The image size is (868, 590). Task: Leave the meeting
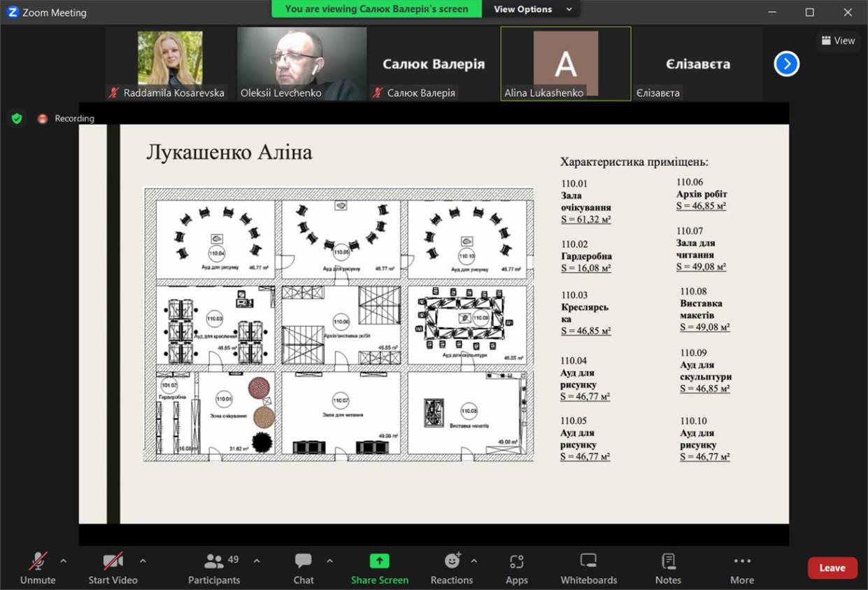832,568
